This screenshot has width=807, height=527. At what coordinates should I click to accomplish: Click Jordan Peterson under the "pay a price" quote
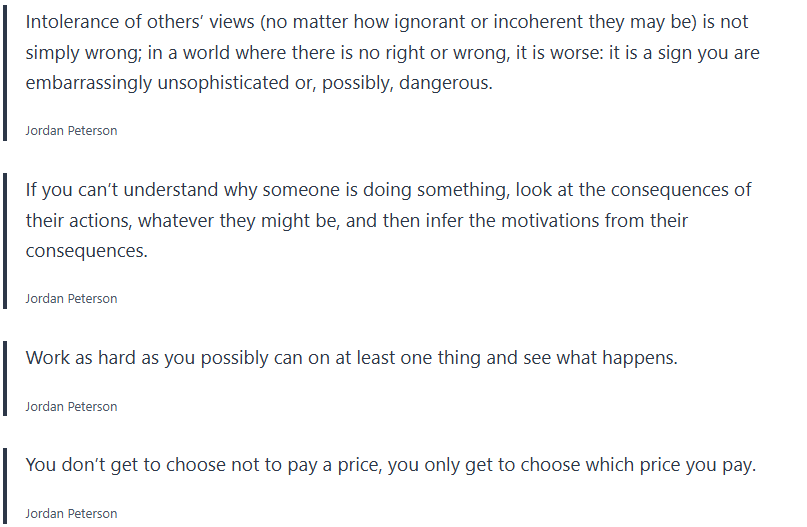pos(71,514)
